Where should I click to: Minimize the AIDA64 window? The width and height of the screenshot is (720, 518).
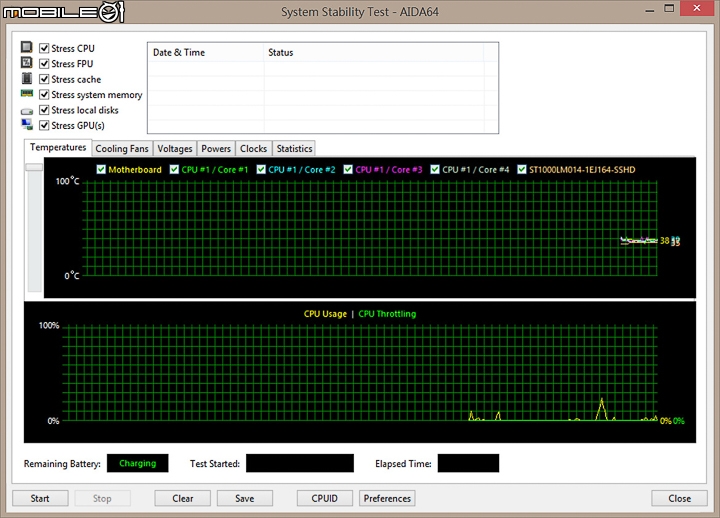point(649,9)
